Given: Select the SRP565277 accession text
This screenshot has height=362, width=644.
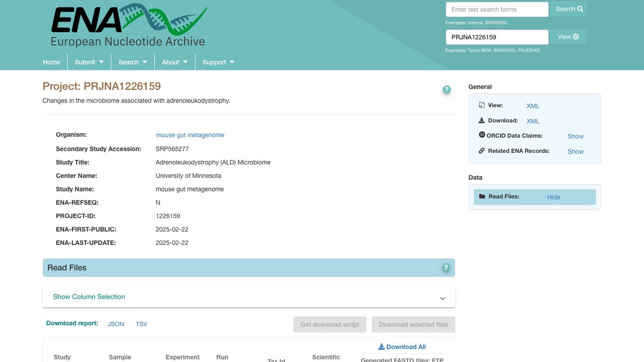Looking at the screenshot, I should (172, 149).
